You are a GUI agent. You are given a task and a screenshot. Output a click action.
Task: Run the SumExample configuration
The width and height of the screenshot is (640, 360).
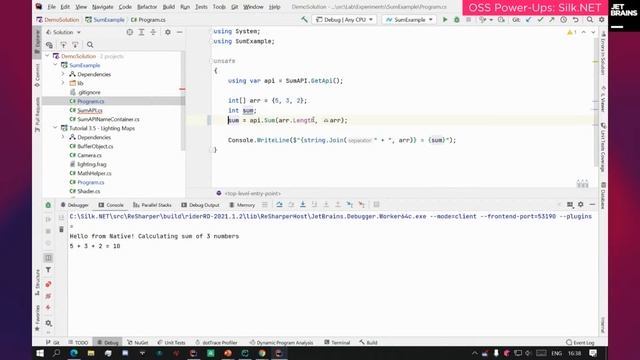click(445, 20)
